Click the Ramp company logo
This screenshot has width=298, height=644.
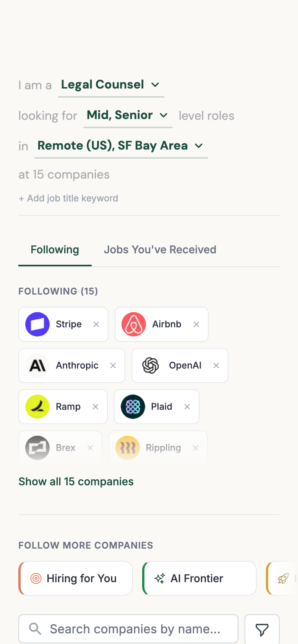pos(37,406)
